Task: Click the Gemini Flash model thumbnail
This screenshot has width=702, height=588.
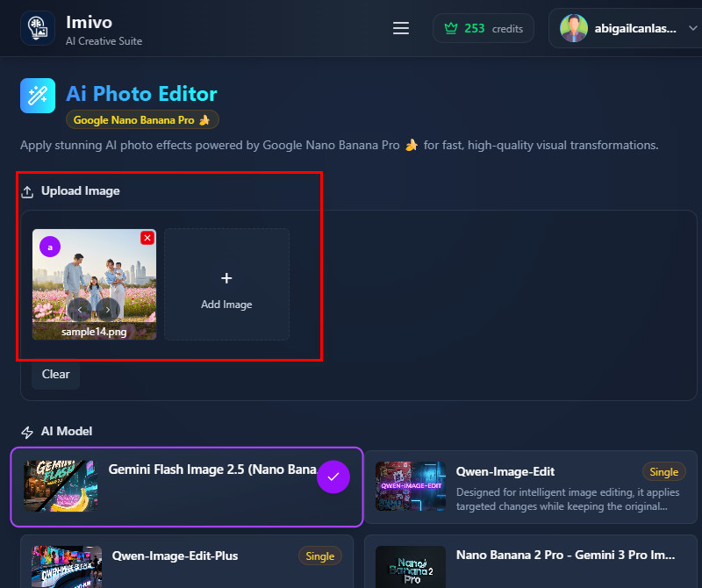Action: click(61, 486)
